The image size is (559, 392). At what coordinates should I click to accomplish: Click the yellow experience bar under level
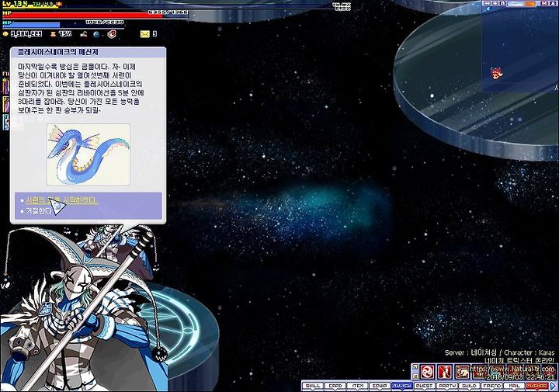(x=30, y=9)
